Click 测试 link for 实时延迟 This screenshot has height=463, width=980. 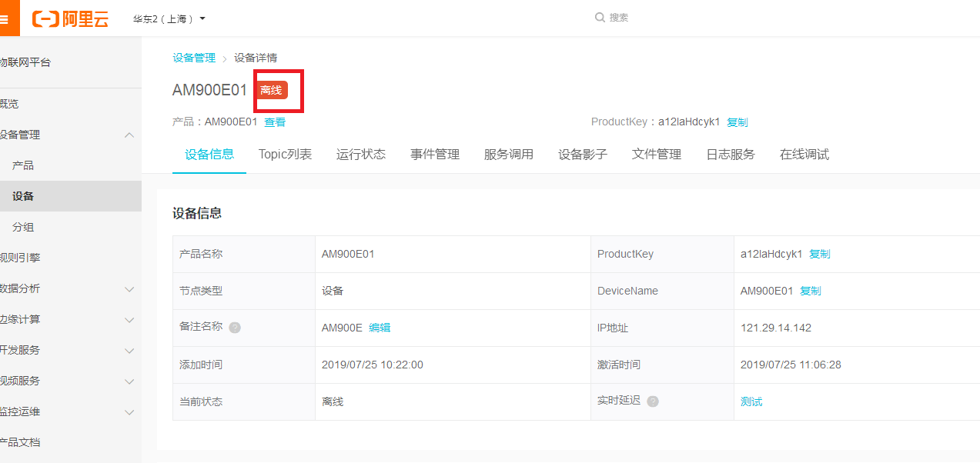751,401
